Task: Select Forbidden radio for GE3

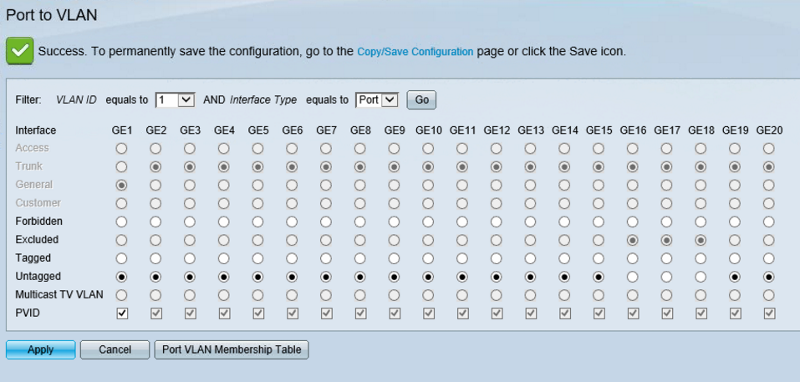Action: click(x=190, y=222)
